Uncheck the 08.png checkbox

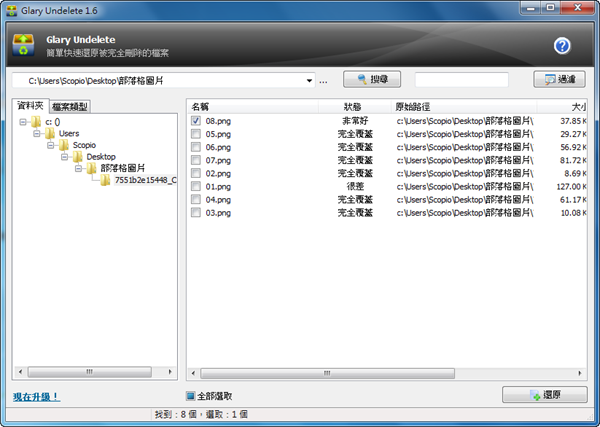(x=196, y=121)
